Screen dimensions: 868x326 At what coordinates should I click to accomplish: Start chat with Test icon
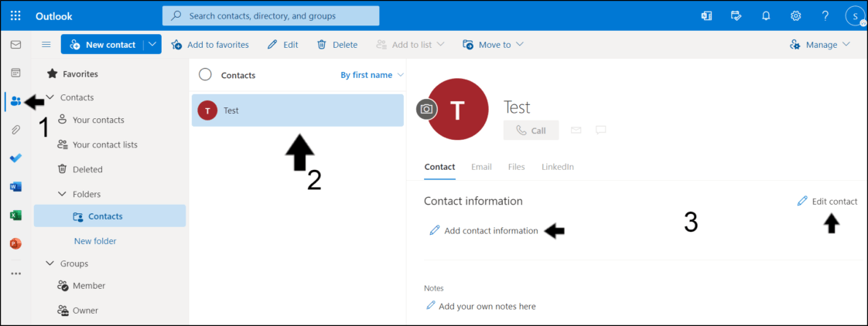point(600,131)
